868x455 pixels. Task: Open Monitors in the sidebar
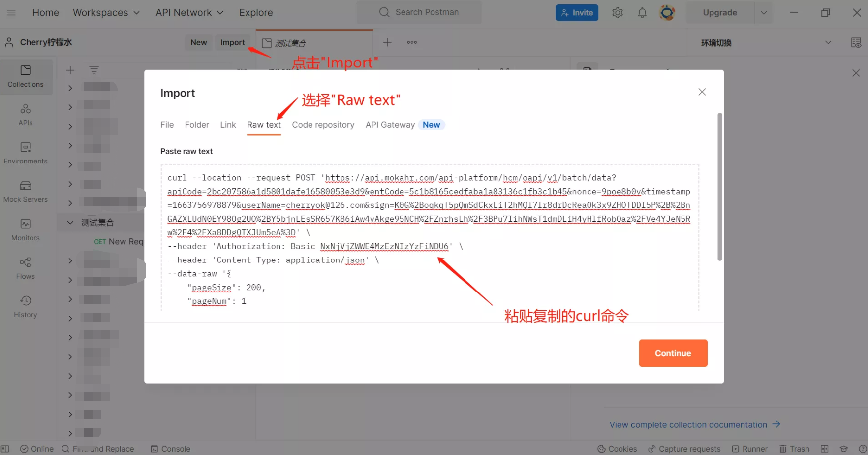coord(26,230)
